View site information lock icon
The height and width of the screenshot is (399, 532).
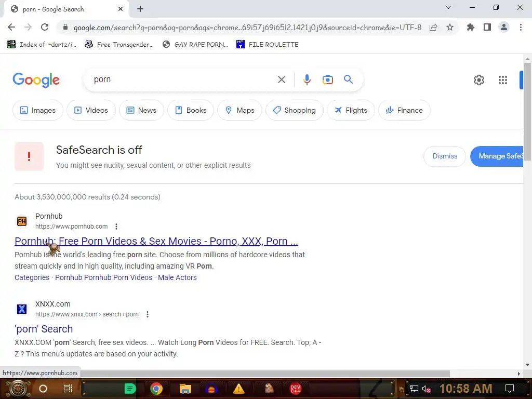coord(65,27)
